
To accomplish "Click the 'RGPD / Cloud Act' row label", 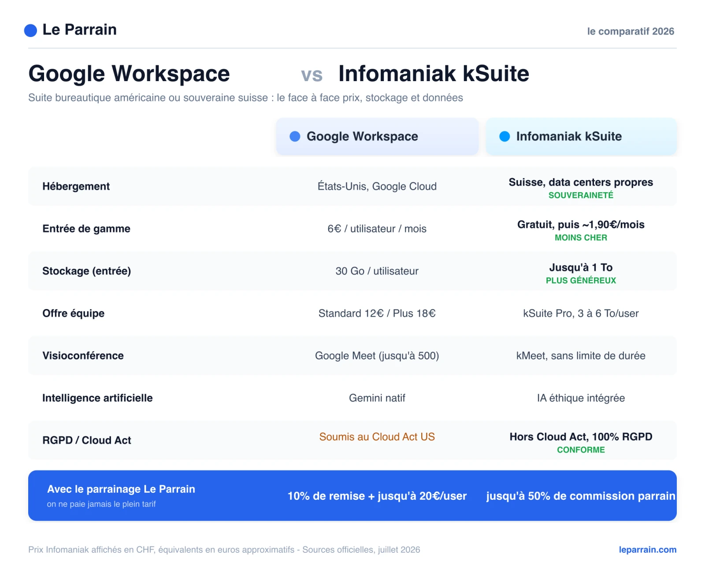I will tap(87, 440).
